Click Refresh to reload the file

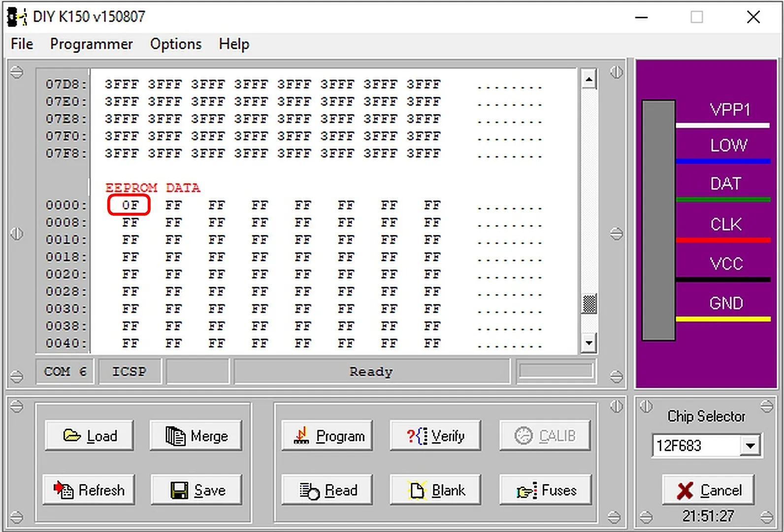pyautogui.click(x=89, y=490)
